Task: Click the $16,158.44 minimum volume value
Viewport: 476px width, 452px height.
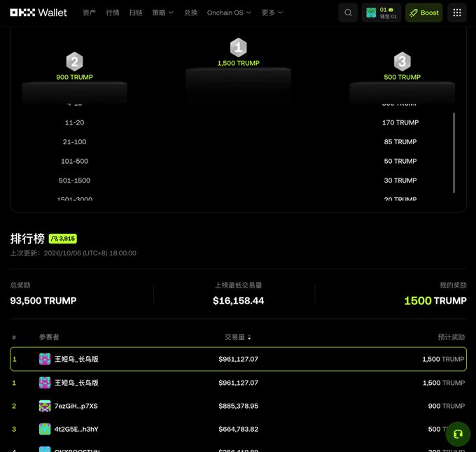Action: click(x=238, y=301)
